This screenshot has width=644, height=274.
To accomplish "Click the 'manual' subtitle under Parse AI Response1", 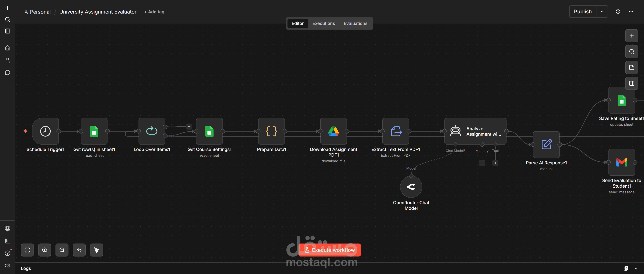I will point(546,169).
